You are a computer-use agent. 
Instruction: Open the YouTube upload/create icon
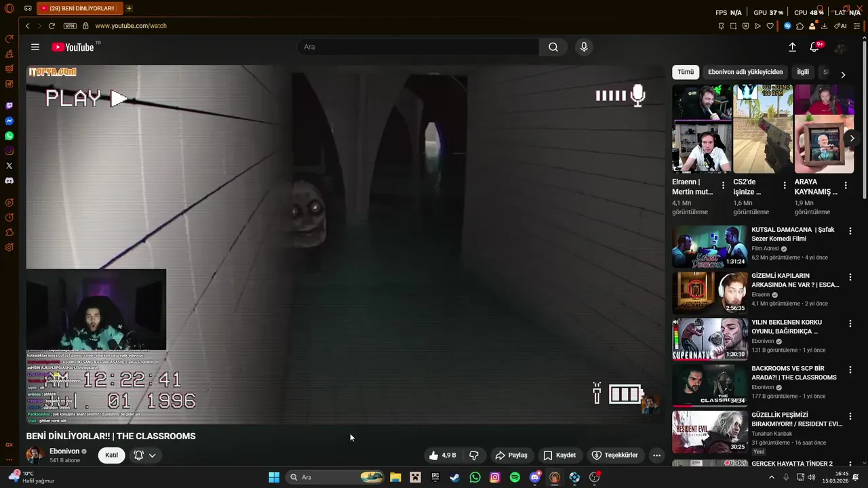pos(792,47)
